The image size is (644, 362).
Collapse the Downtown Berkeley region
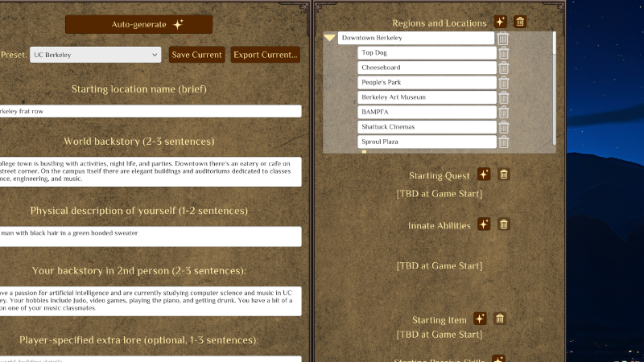pos(329,38)
